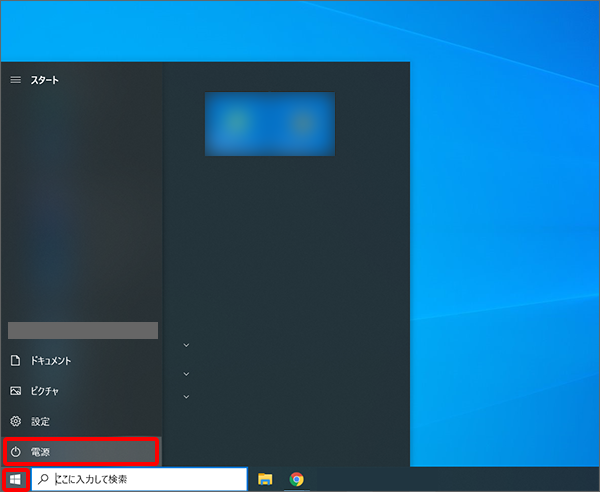Expand the middle chevron in the tile area
This screenshot has width=600, height=492.
[x=186, y=374]
